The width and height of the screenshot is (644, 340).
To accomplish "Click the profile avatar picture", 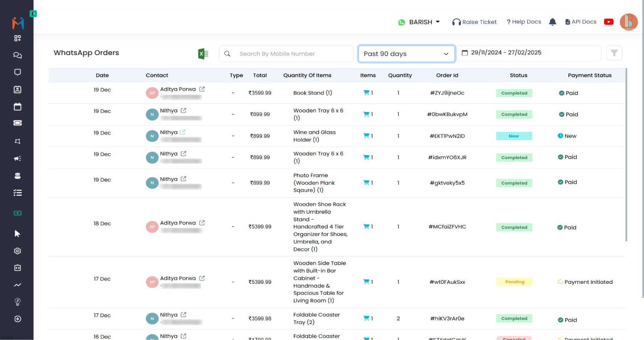I will pos(628,22).
